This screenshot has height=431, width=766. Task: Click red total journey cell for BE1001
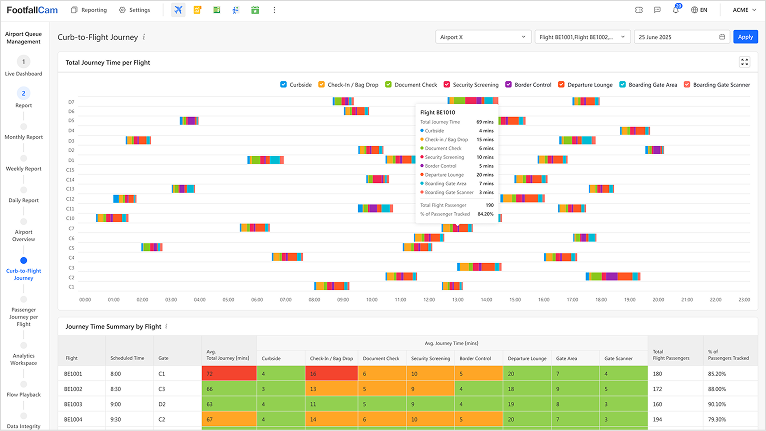click(x=229, y=374)
